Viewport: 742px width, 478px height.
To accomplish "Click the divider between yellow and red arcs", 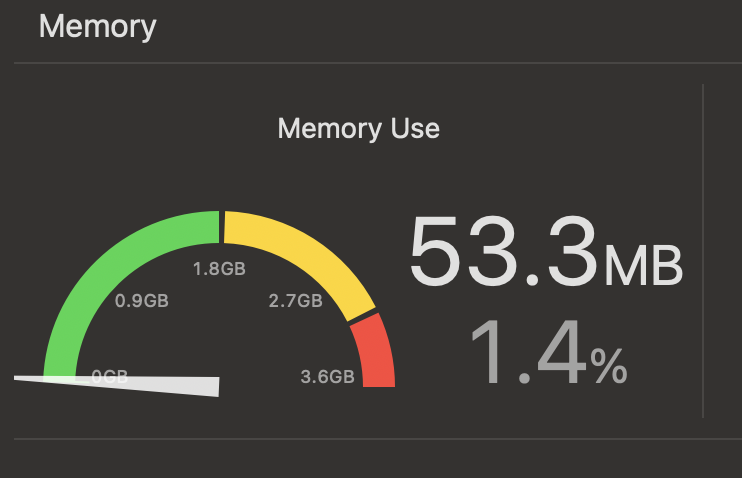I will (x=362, y=318).
